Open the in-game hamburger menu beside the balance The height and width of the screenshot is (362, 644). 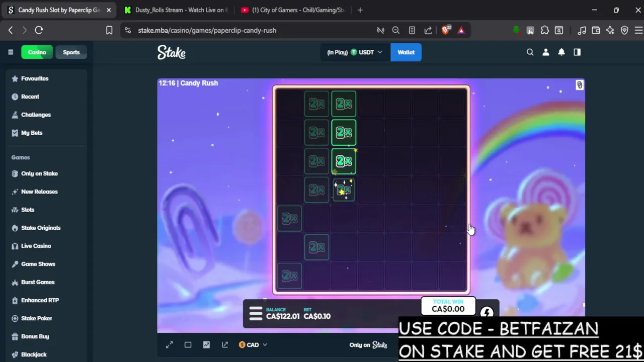pyautogui.click(x=256, y=314)
